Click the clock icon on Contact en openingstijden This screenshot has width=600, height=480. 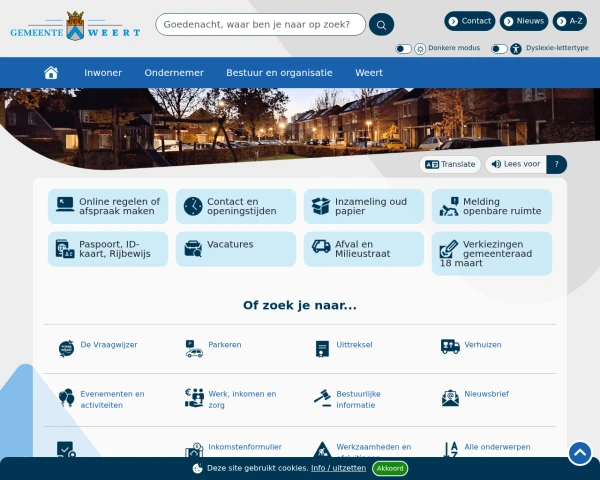193,206
